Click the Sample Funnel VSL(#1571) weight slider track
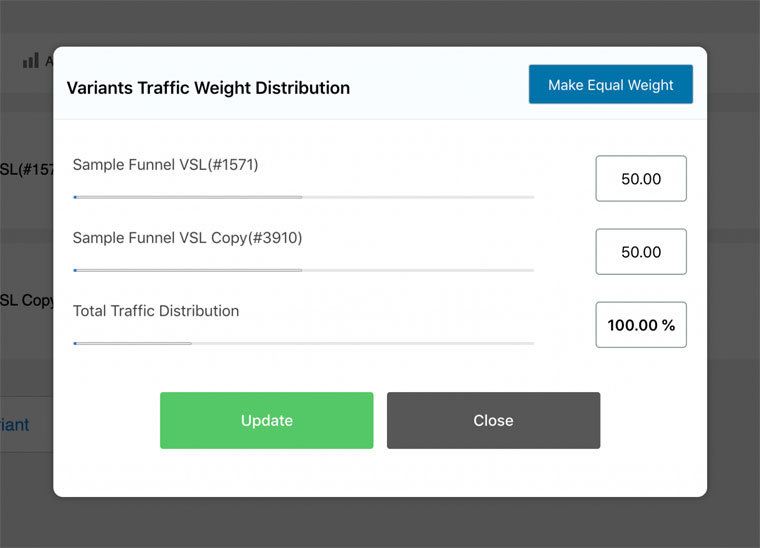760x548 pixels. tap(304, 197)
